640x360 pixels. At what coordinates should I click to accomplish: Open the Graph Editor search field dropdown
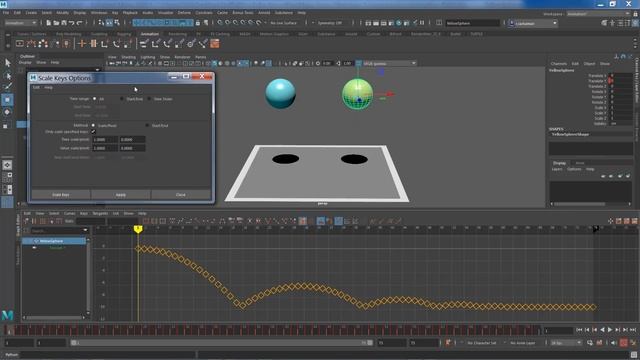[x=85, y=231]
